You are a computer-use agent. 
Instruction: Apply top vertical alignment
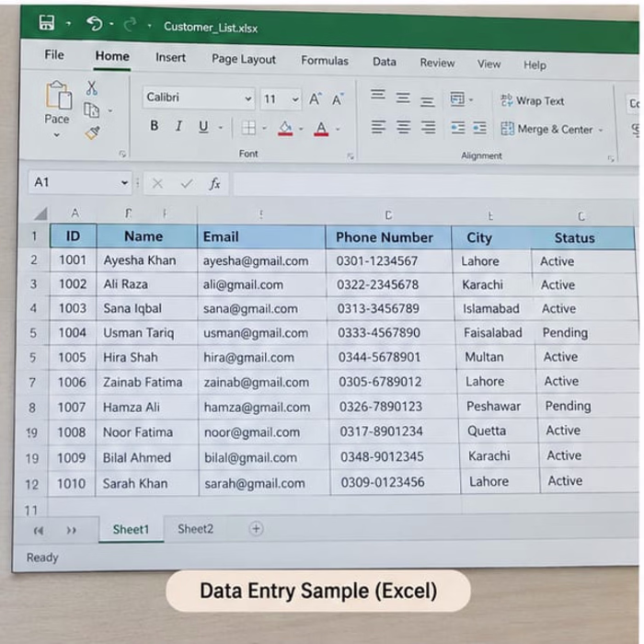point(378,95)
